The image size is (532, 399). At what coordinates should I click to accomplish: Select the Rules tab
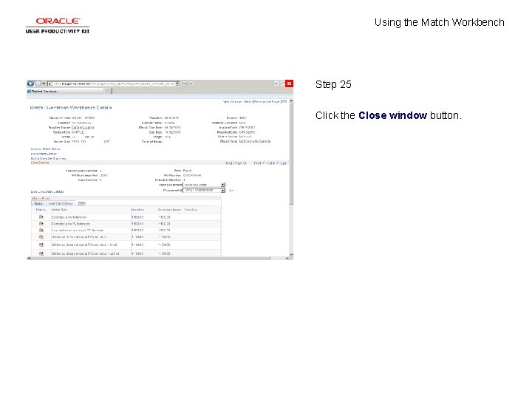pos(38,203)
